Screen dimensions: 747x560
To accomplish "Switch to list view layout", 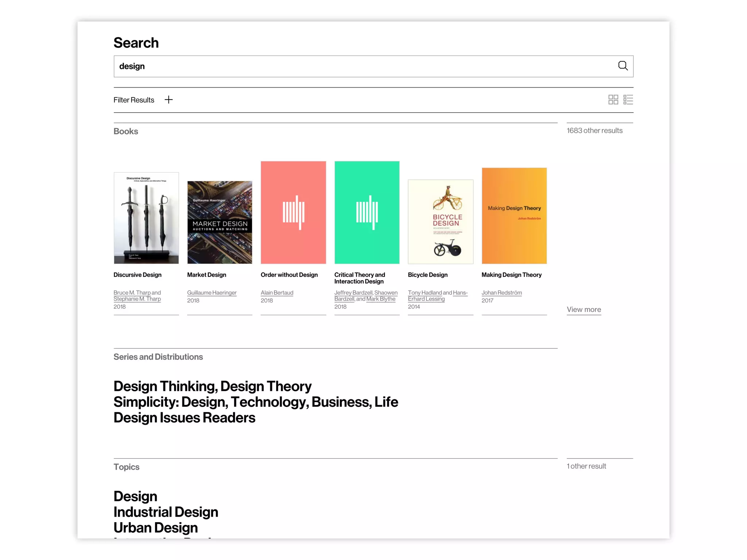I will (x=628, y=100).
